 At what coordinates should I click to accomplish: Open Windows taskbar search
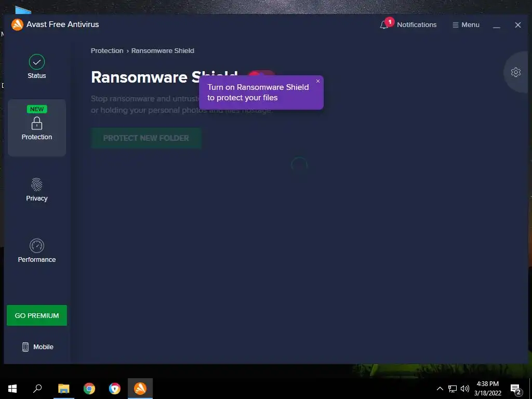pos(37,389)
